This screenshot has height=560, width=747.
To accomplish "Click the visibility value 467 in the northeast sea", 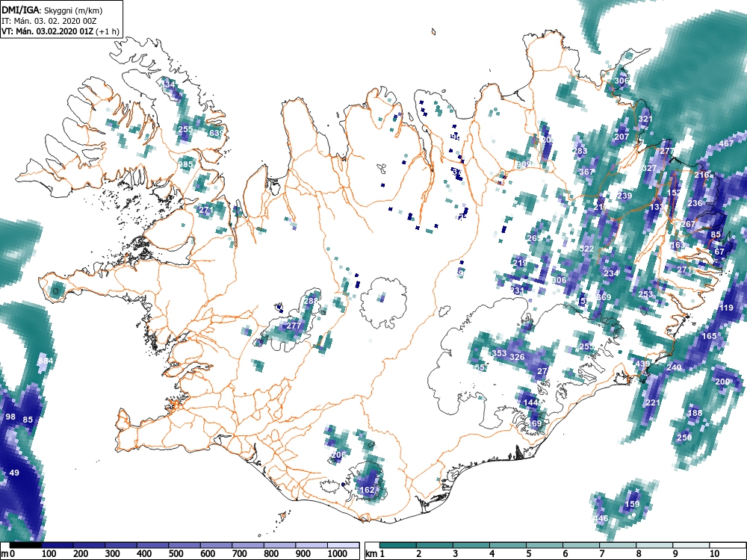I will (x=726, y=143).
